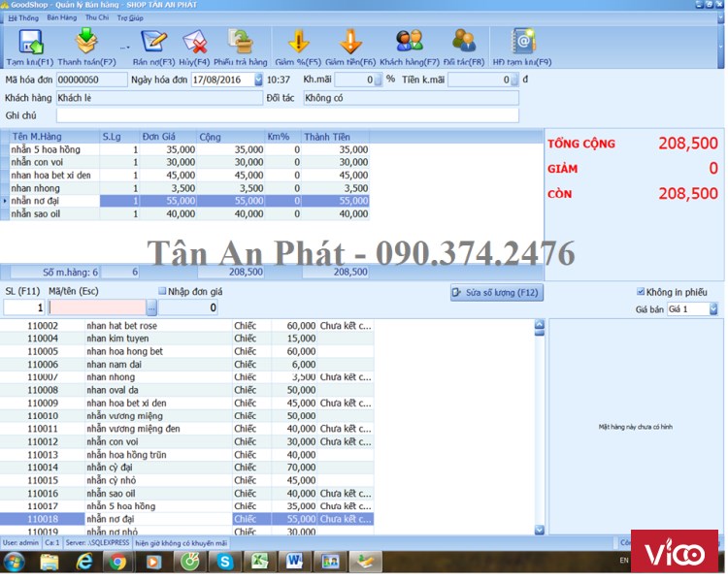The width and height of the screenshot is (728, 582).
Task: Click the Đơn Giá column header
Action: coord(168,137)
